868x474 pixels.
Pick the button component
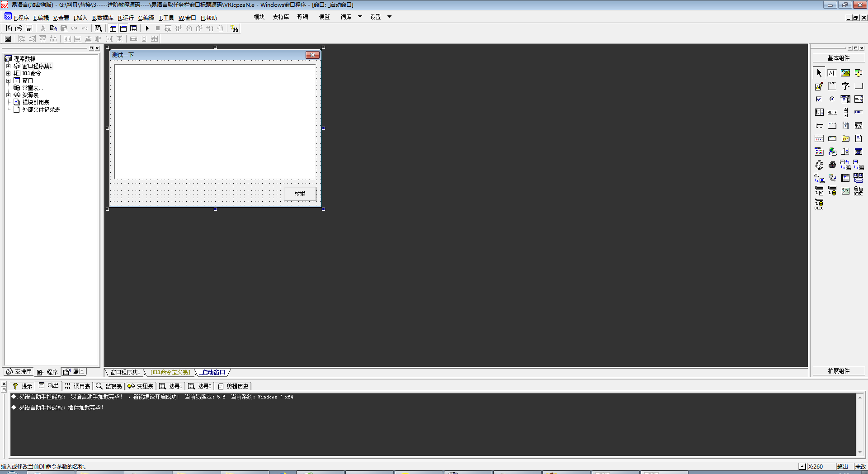click(x=859, y=86)
